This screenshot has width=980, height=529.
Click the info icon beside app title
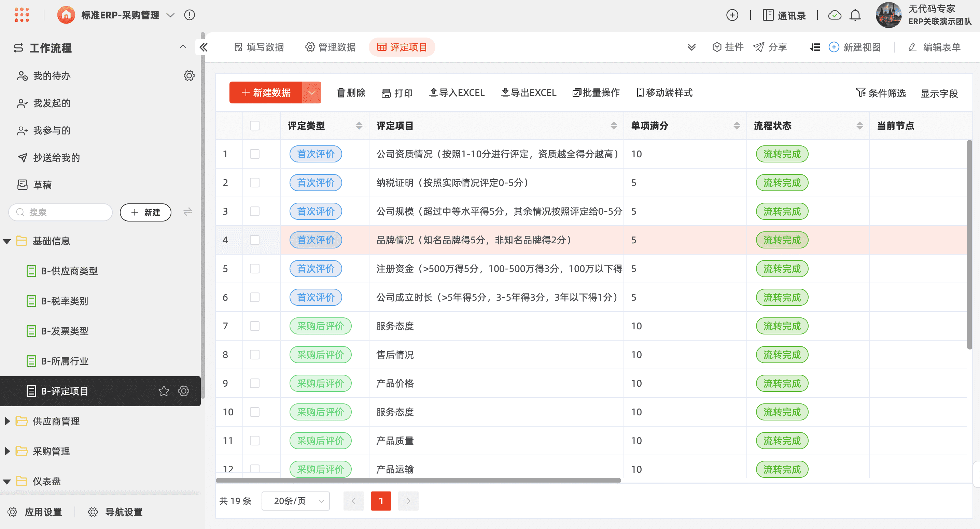(190, 15)
